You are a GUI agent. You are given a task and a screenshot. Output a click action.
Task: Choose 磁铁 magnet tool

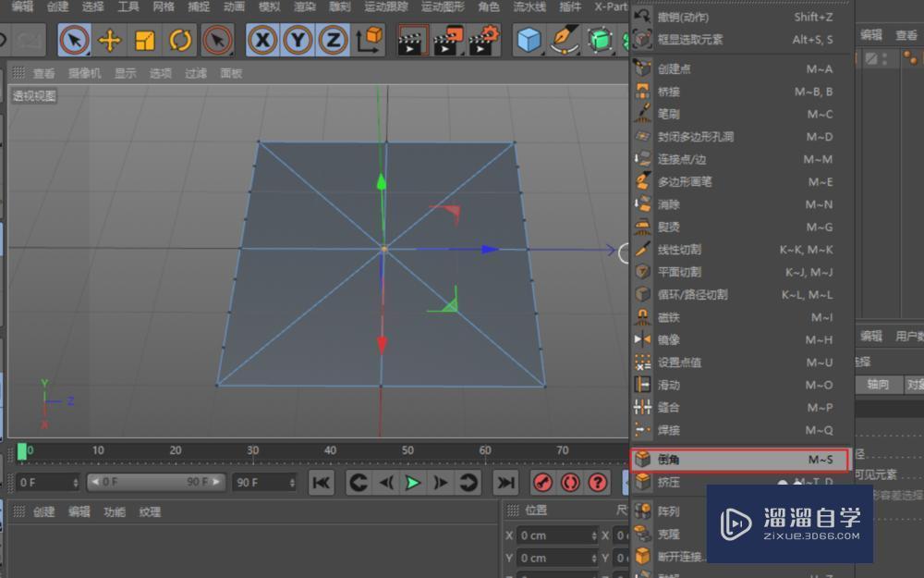pos(741,317)
